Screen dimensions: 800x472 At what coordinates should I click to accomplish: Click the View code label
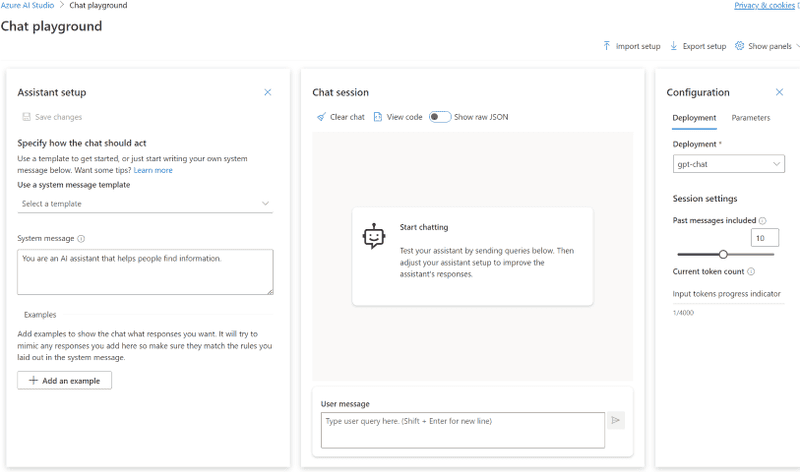[x=404, y=117]
